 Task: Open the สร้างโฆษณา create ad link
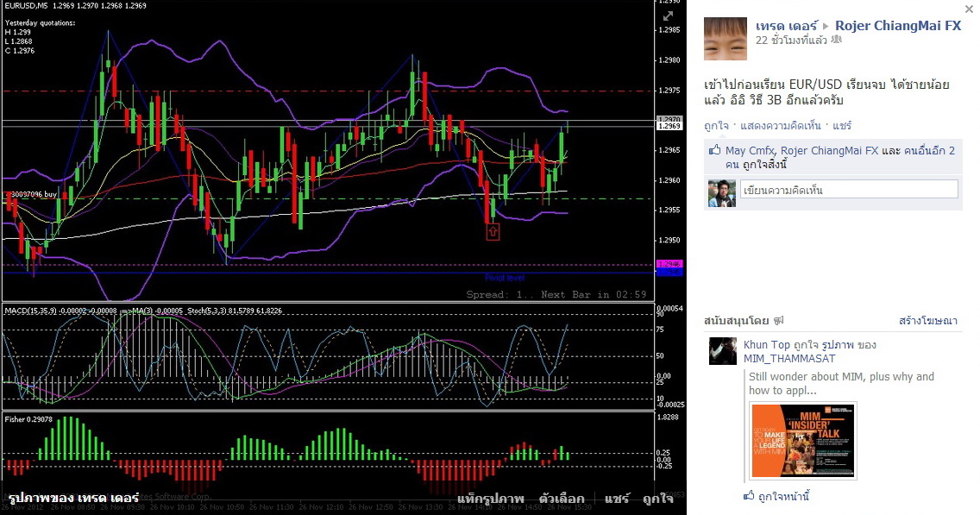(x=928, y=321)
